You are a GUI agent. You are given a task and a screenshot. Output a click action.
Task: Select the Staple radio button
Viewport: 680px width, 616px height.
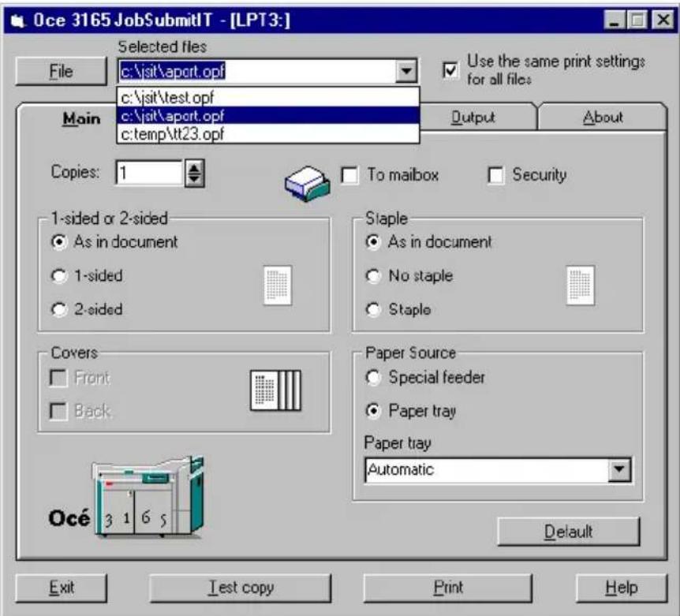click(373, 309)
